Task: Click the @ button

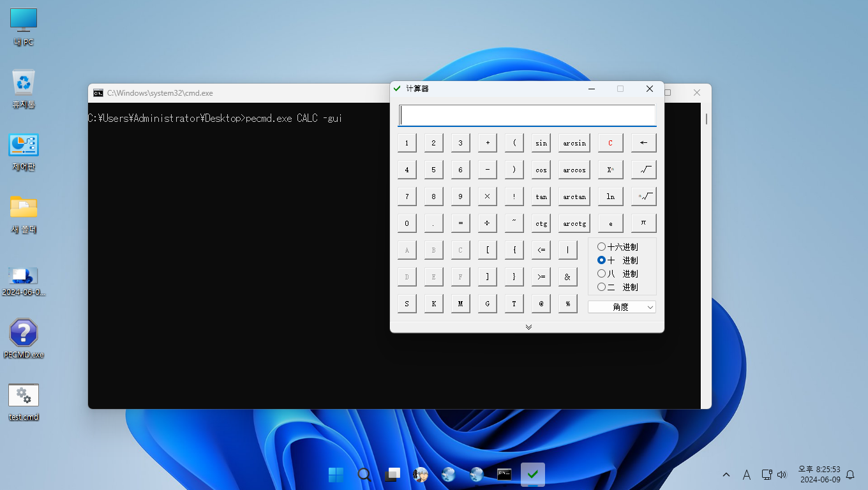Action: tap(541, 304)
